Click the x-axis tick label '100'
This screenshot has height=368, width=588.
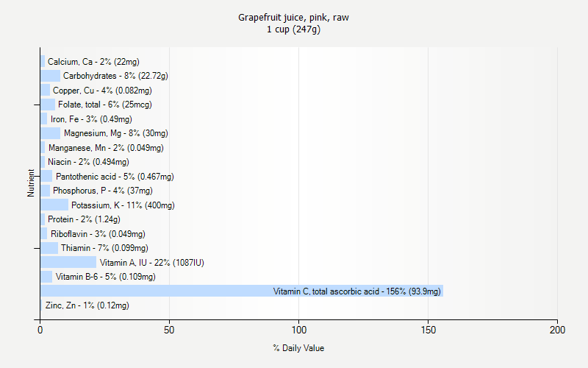(299, 330)
